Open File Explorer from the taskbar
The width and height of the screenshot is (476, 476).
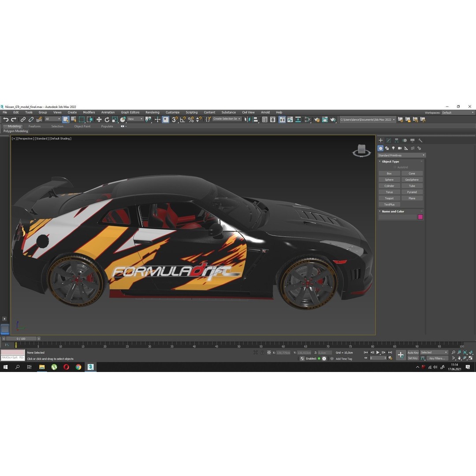[42, 367]
